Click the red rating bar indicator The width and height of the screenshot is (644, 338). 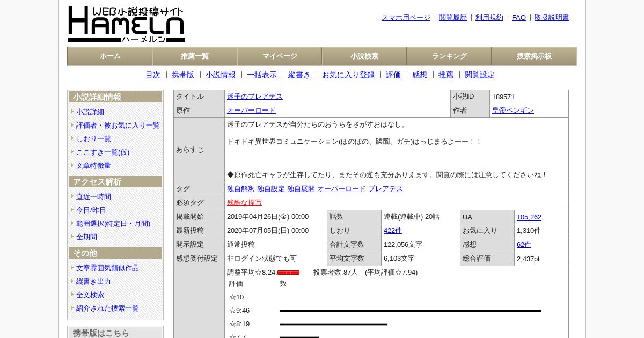[x=288, y=273]
